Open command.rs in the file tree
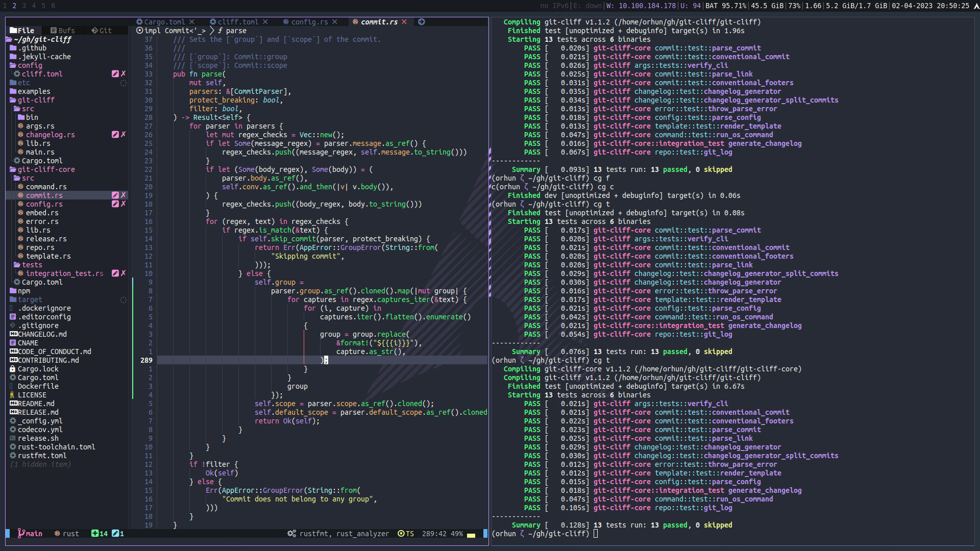The height and width of the screenshot is (551, 980). (x=46, y=187)
